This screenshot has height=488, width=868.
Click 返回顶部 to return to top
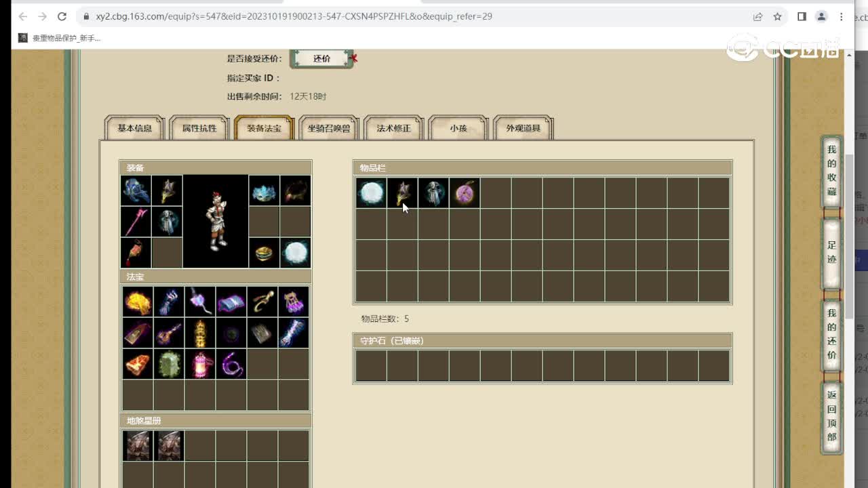coord(832,416)
